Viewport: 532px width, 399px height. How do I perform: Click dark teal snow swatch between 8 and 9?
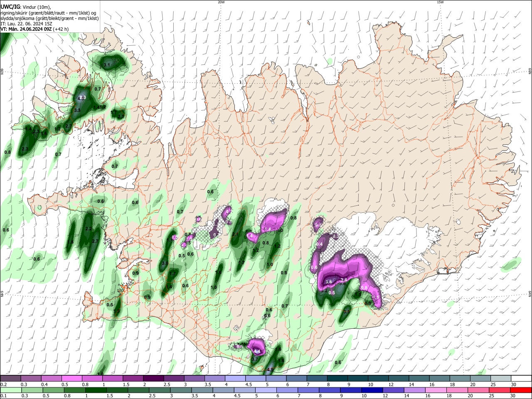click(337, 379)
